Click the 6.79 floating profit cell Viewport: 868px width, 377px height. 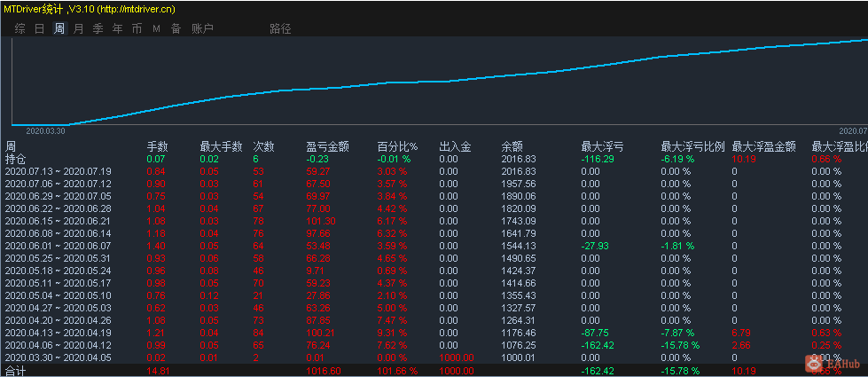[741, 333]
